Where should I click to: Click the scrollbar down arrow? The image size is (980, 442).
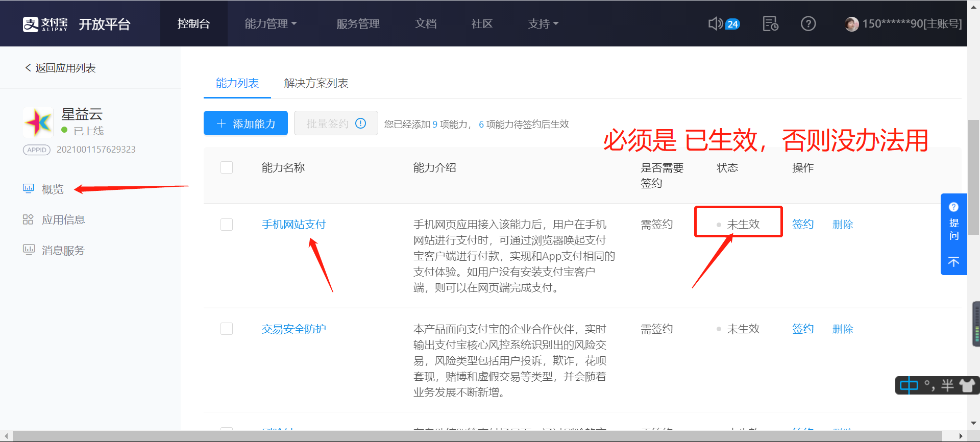(973, 423)
